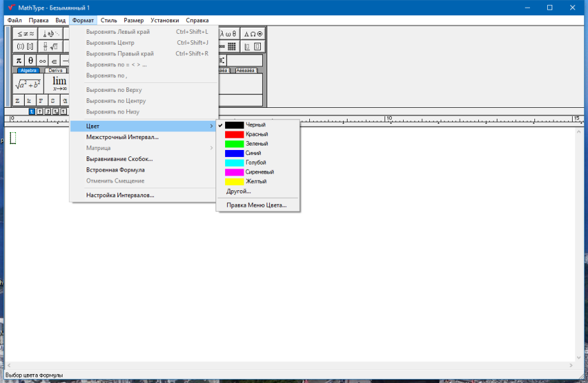Pick the magenta Сиреневый swatch
The width and height of the screenshot is (588, 383).
235,172
